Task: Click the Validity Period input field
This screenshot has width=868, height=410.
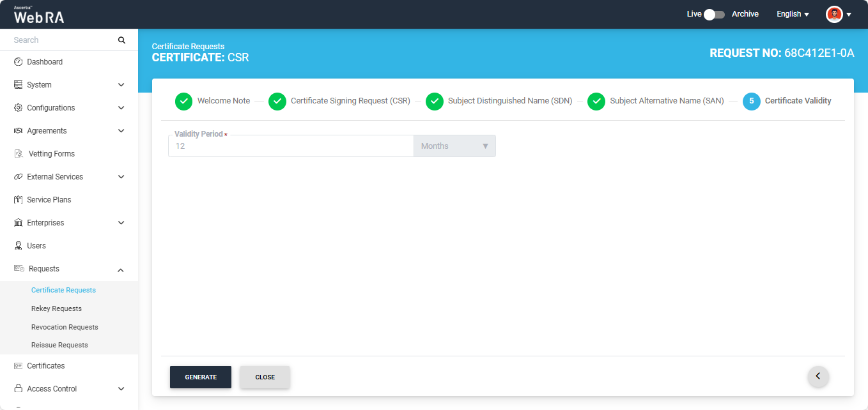Action: point(291,146)
